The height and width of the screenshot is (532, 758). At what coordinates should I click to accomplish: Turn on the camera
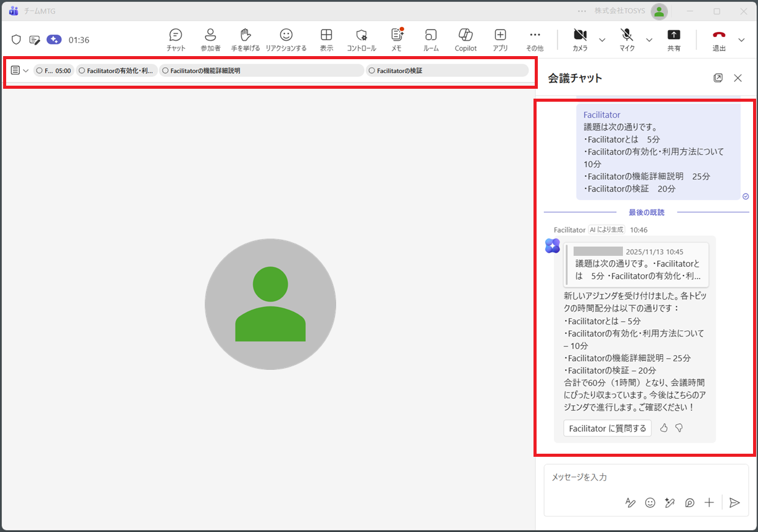[x=580, y=39]
